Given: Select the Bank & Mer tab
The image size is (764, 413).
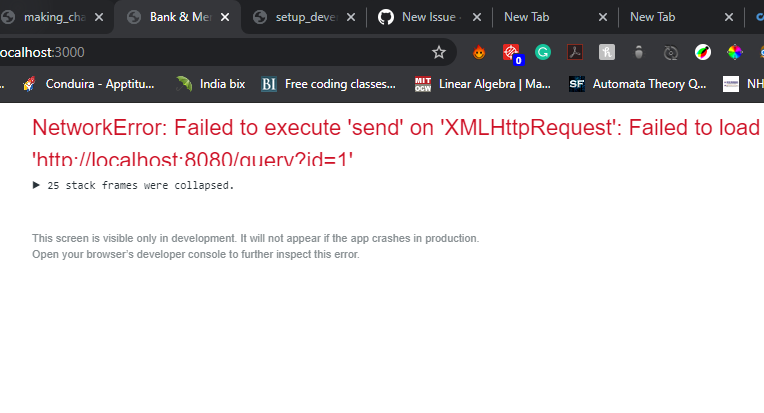Looking at the screenshot, I should [177, 18].
